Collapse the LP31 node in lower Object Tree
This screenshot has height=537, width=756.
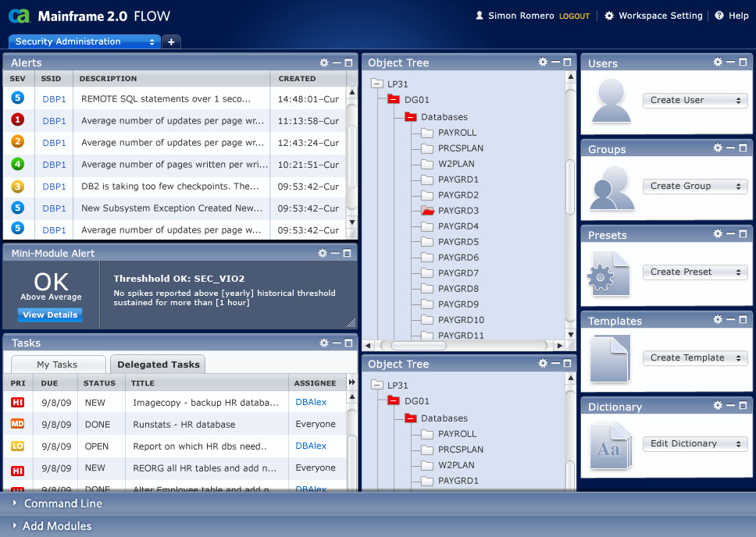(377, 385)
